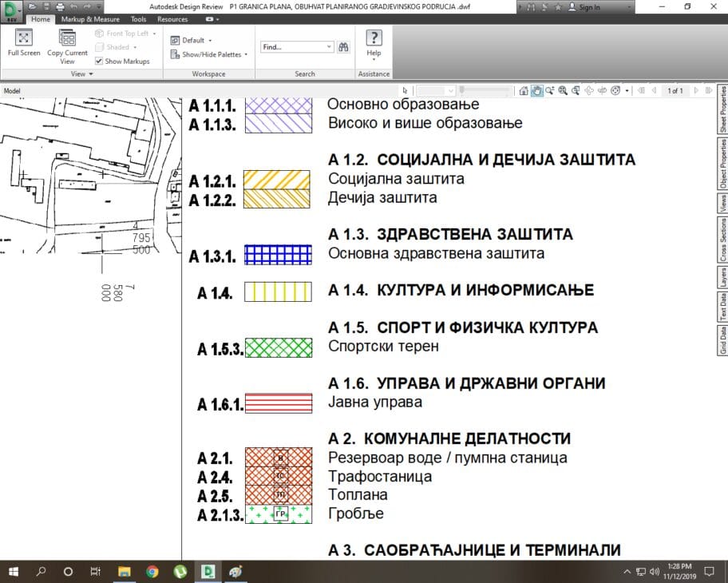Uncheck the Show Markups checkbox
728x583 pixels.
99,61
